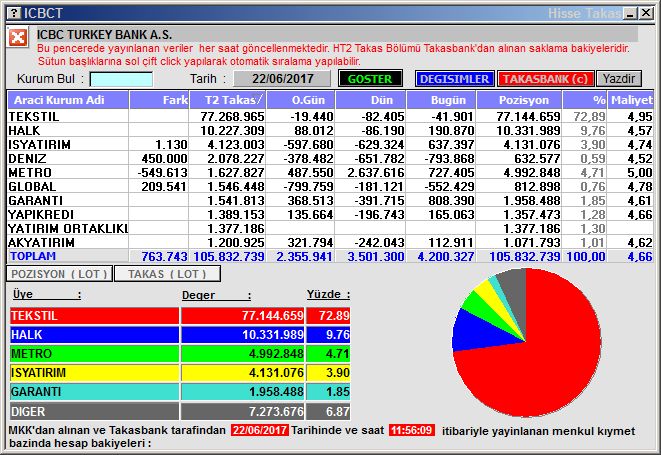Select the HALK row in the table
Viewport: 661px width, 455px height.
pyautogui.click(x=330, y=130)
